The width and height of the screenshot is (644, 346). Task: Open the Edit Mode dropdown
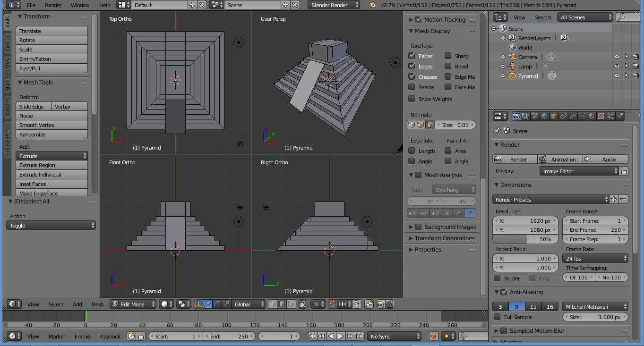click(x=133, y=304)
